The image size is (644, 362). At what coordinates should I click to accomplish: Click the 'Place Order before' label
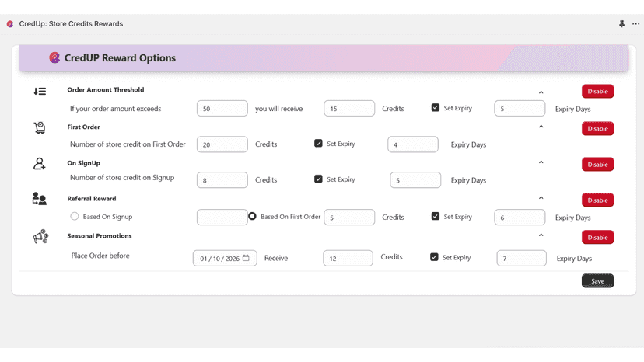pyautogui.click(x=100, y=256)
